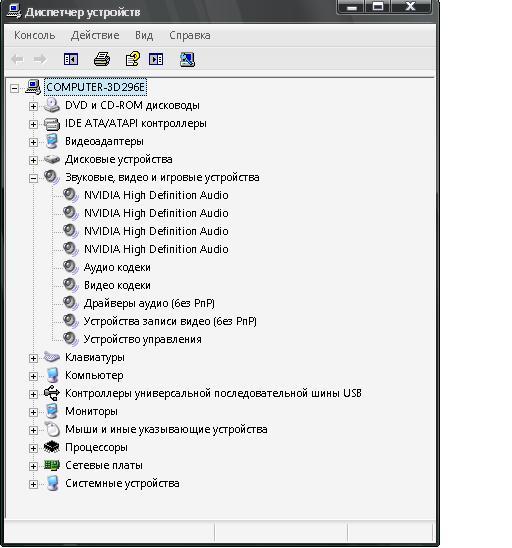The height and width of the screenshot is (548, 512).
Task: Click the Print toolbar icon
Action: coord(102,59)
